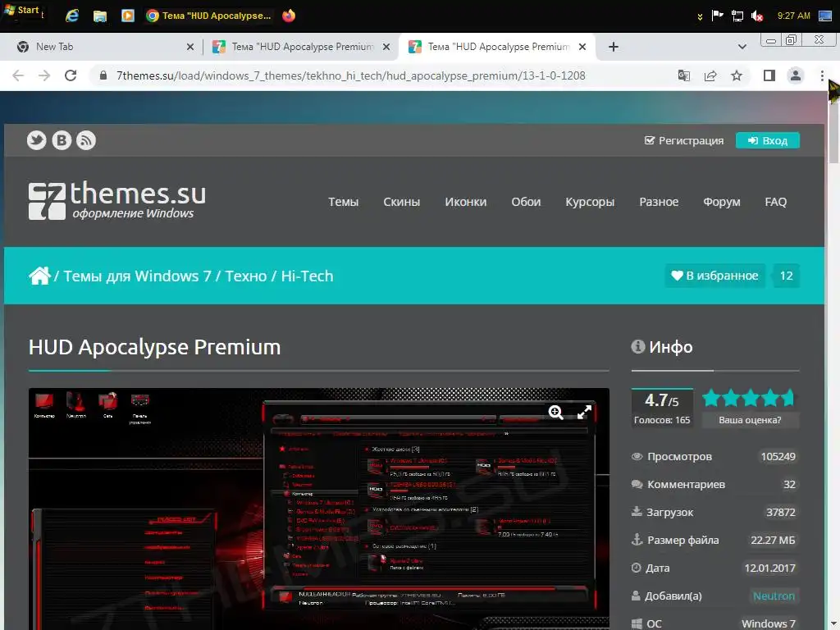Open the Обои menu
Viewport: 840px width, 630px height.
[x=526, y=202]
